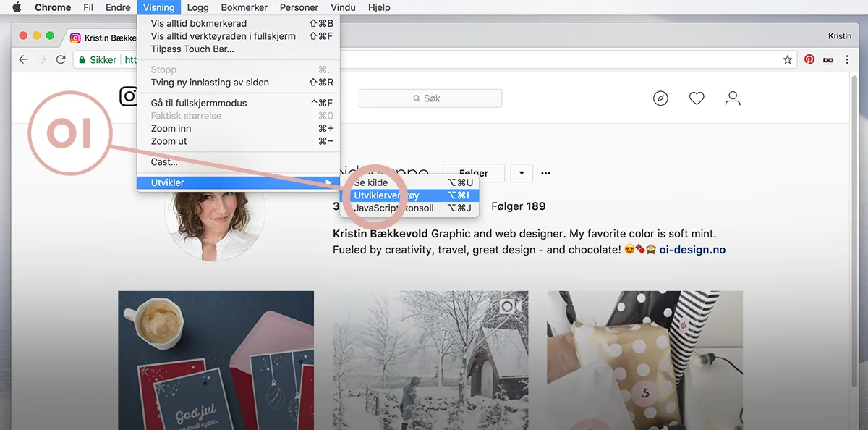Click the Kristin profile name button

click(x=840, y=36)
